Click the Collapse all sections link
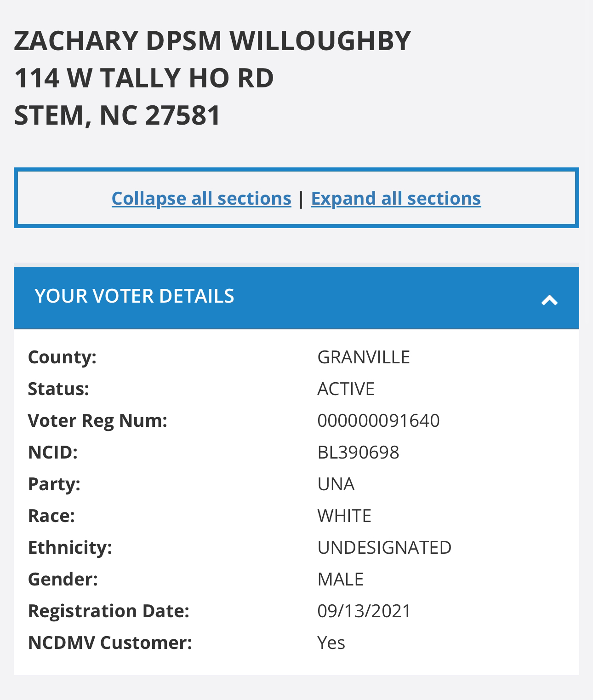 201,198
